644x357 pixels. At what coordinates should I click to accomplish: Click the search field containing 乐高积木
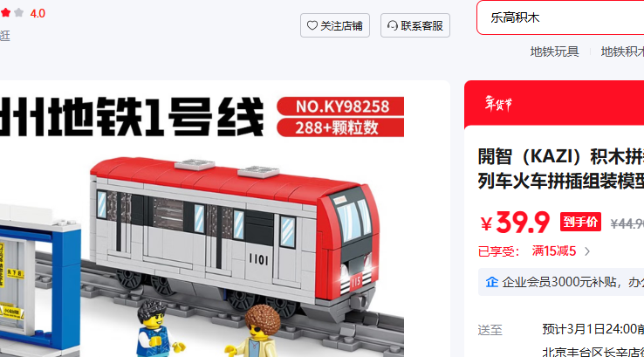point(560,17)
